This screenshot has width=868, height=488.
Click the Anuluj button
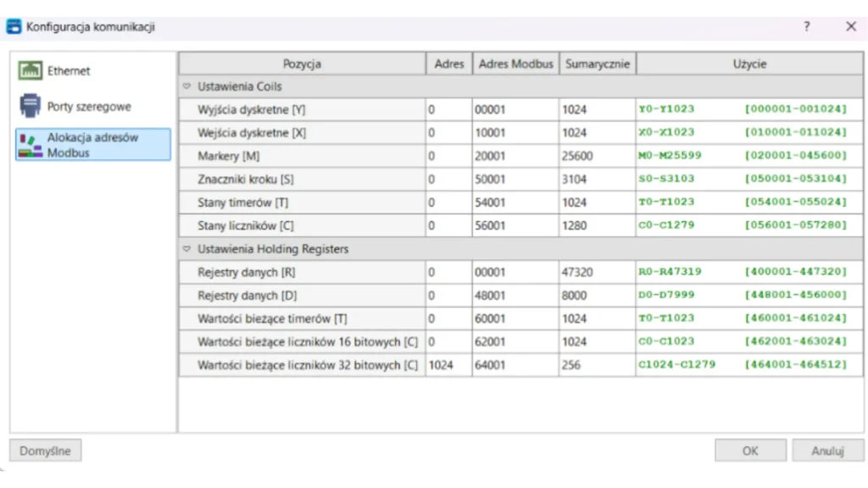(827, 451)
